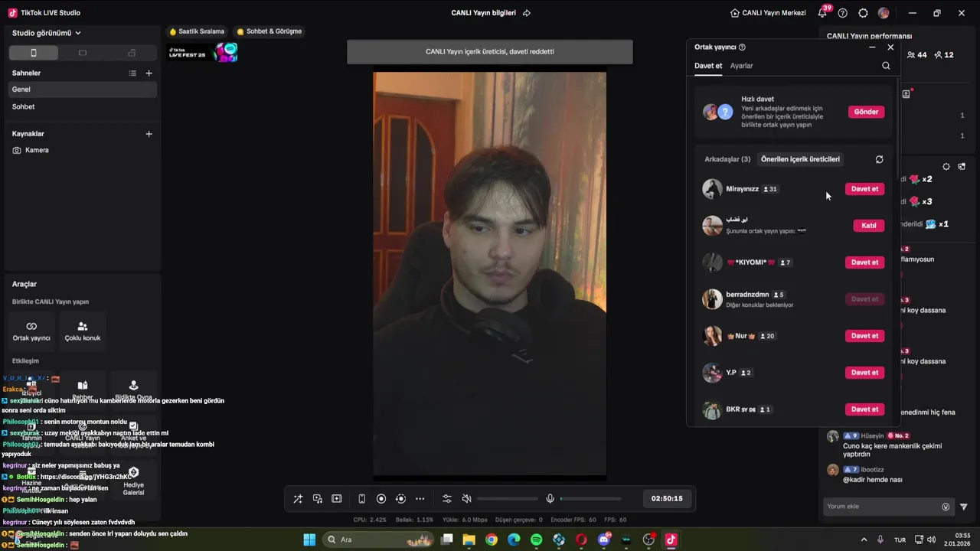Screen dimensions: 980x551
Task: Invite Nur with Davet et
Action: pyautogui.click(x=865, y=336)
